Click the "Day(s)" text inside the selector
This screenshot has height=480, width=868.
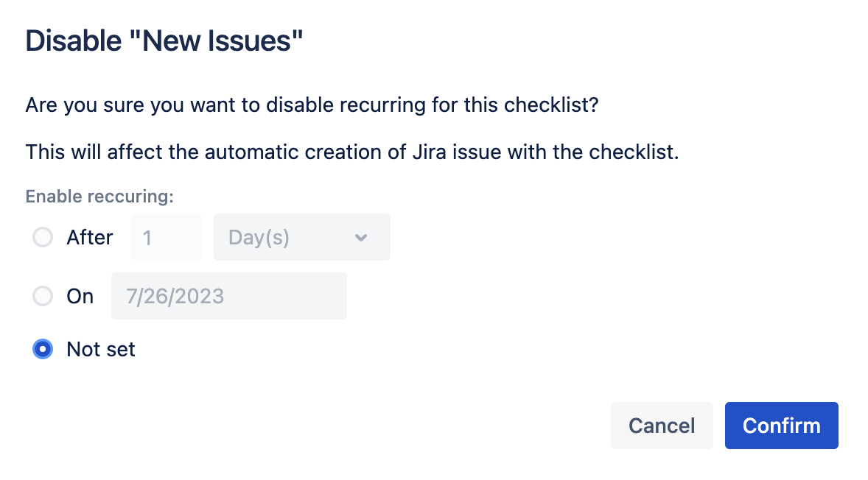pyautogui.click(x=259, y=238)
